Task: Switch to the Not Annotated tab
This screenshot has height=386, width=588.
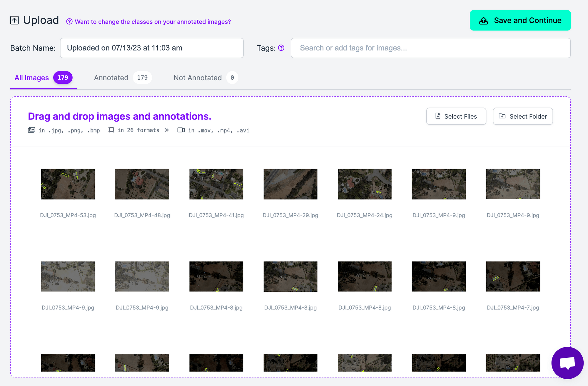Action: coord(198,78)
